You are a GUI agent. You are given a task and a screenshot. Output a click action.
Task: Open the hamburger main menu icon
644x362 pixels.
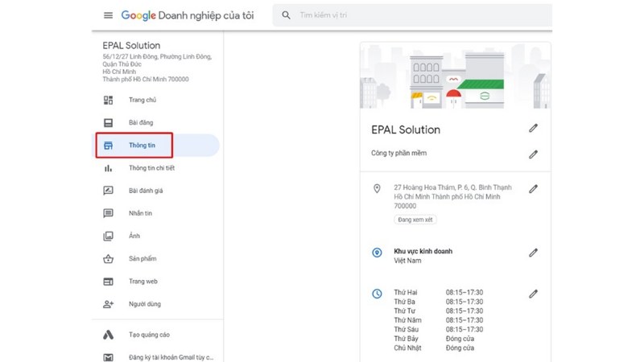coord(108,15)
